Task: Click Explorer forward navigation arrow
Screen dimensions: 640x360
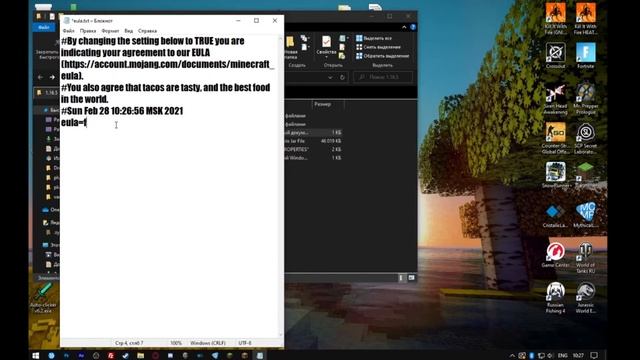Action: pyautogui.click(x=52, y=77)
